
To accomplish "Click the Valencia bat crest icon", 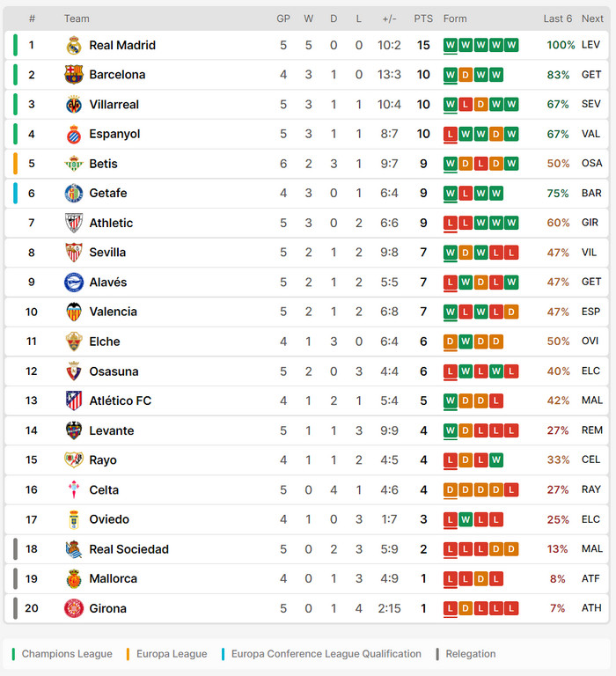I will point(74,312).
